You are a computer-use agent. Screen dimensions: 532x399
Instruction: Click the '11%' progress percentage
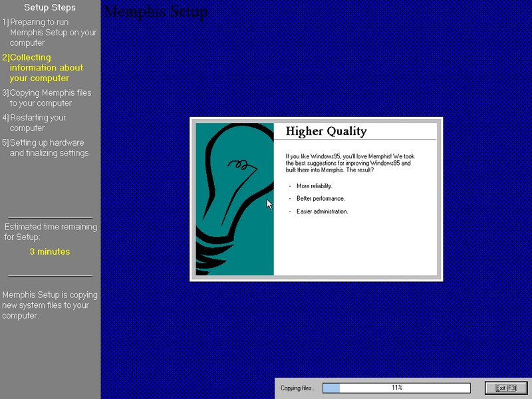397,388
